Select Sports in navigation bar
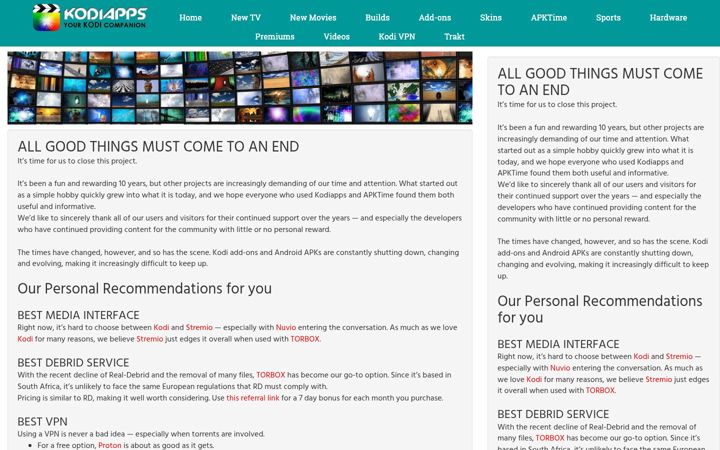720x450 pixels. click(608, 18)
